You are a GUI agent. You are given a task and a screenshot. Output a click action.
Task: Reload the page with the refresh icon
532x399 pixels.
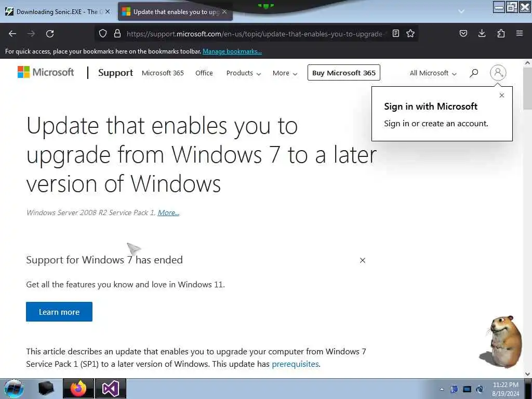tap(50, 34)
